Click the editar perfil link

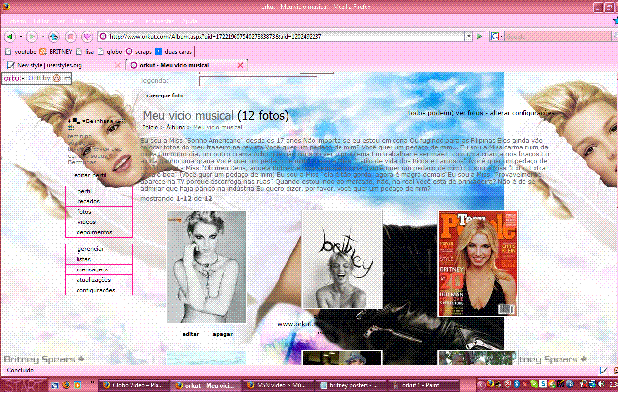90,175
